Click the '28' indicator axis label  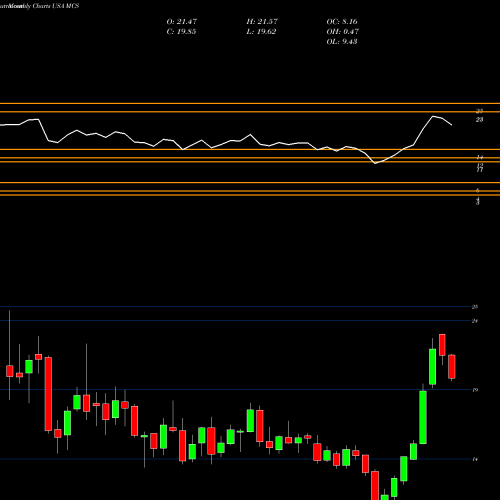coord(479,120)
